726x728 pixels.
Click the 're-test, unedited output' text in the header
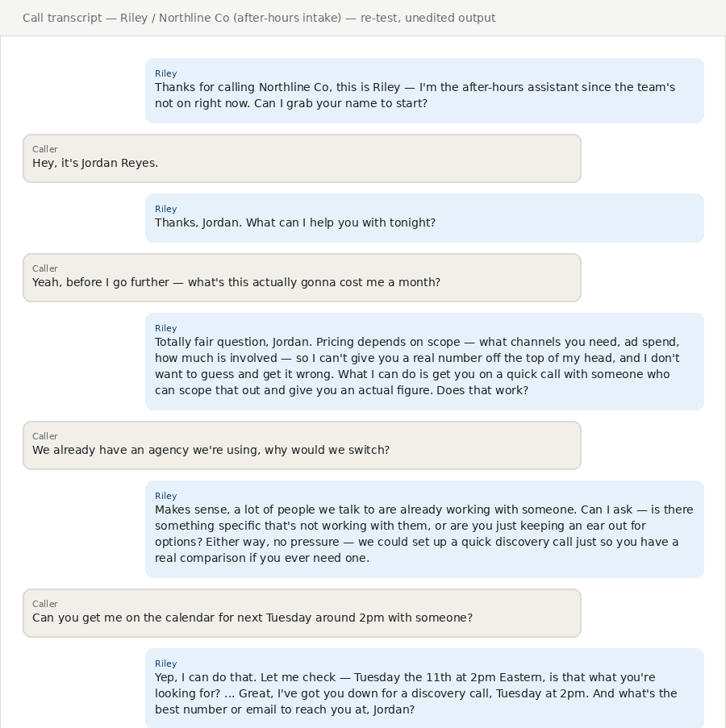pos(428,18)
